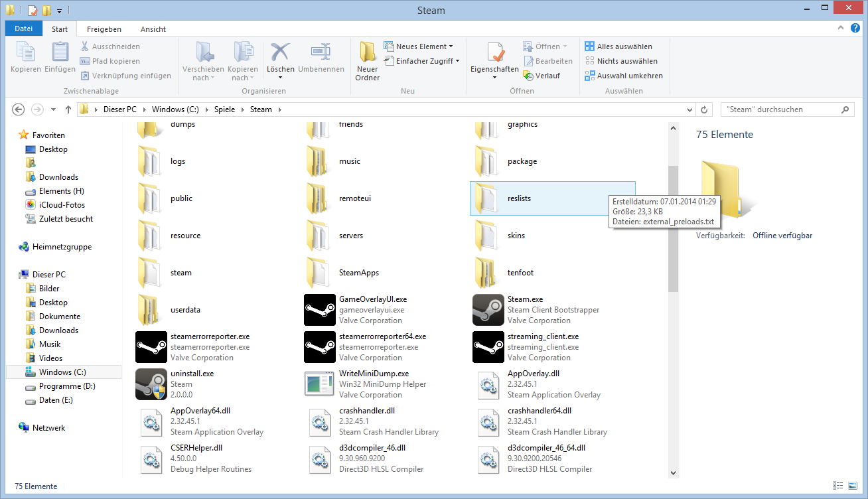Image resolution: width=868 pixels, height=499 pixels.
Task: Select Daten (E:) drive
Action: click(x=56, y=400)
